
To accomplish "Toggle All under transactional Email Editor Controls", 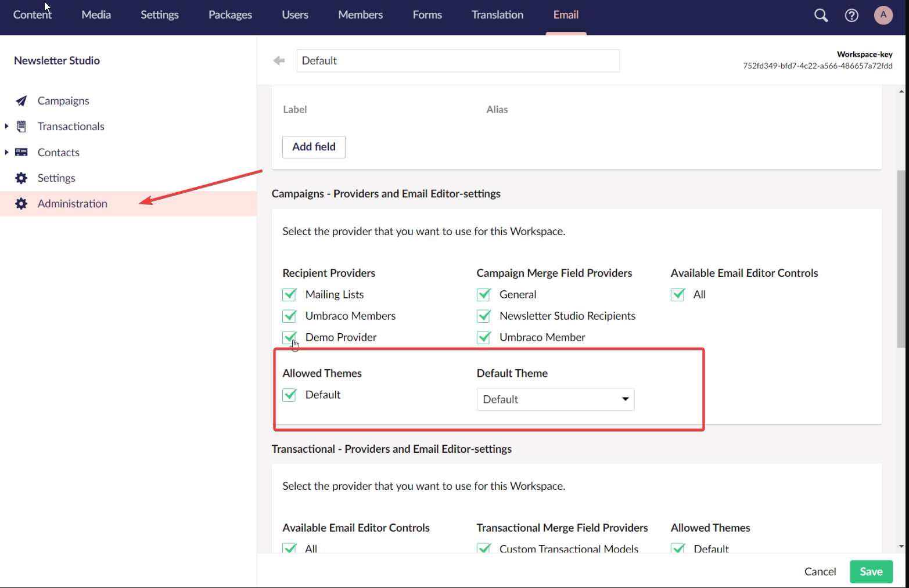I will pos(289,548).
